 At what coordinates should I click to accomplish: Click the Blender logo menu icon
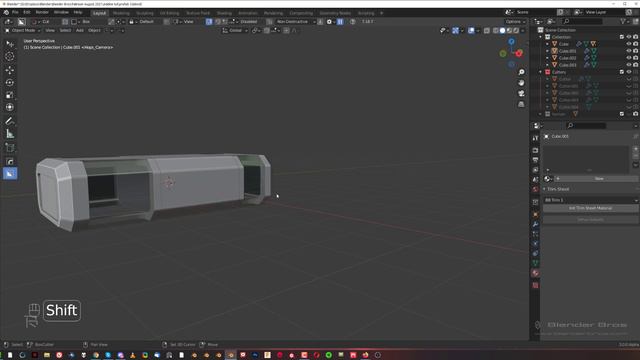click(6, 12)
